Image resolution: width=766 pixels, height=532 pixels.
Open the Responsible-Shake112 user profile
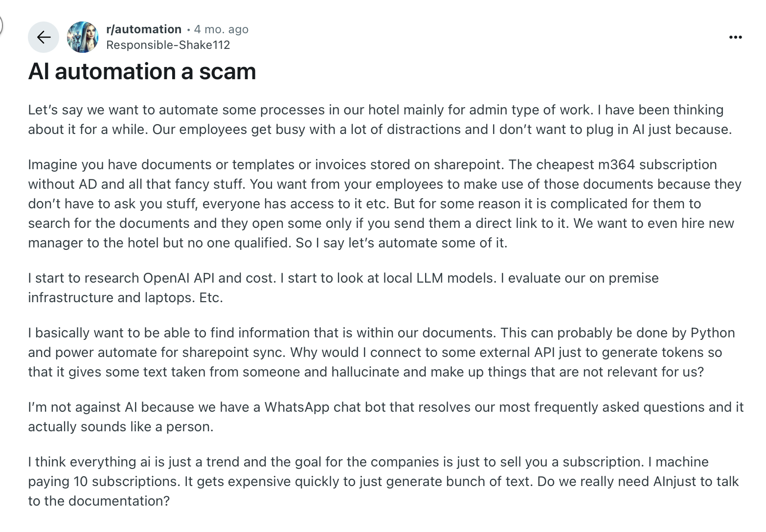pyautogui.click(x=168, y=45)
